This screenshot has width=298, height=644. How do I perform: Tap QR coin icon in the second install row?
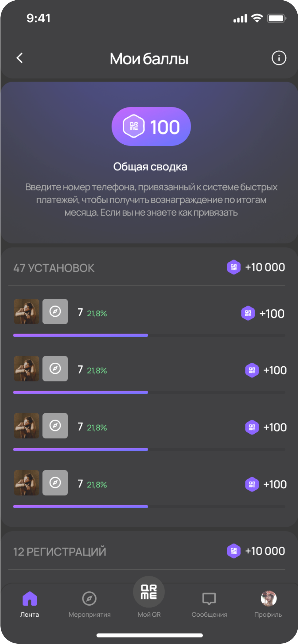tap(252, 370)
